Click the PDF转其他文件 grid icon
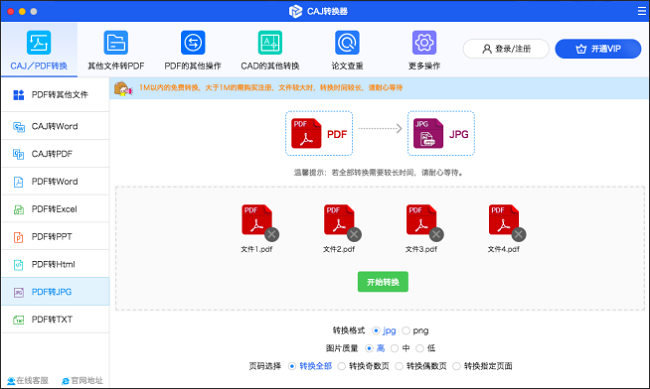This screenshot has width=650, height=389. click(x=19, y=95)
